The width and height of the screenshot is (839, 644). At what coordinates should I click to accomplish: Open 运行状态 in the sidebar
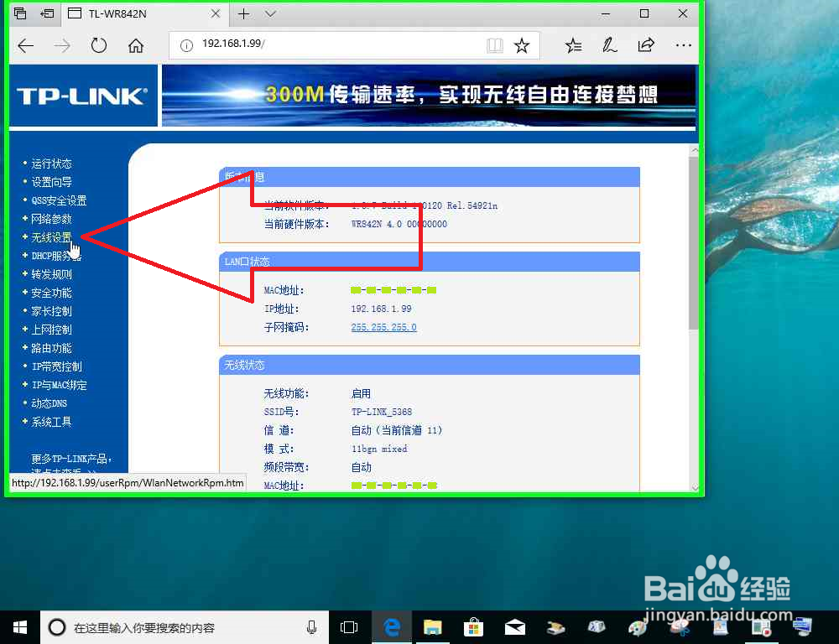coord(51,164)
